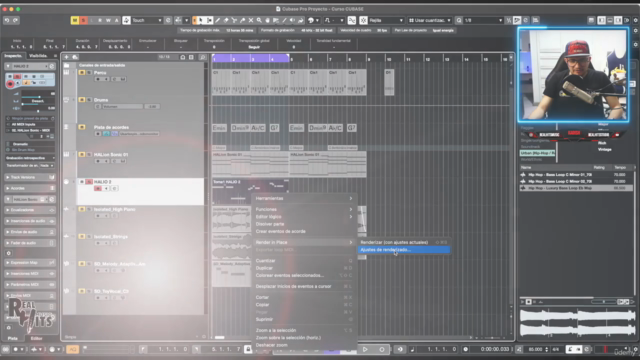Mute the Pista de acordes track

(82, 127)
